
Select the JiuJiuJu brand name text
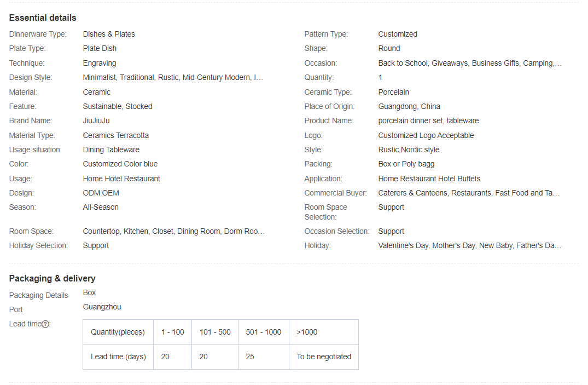coord(96,120)
